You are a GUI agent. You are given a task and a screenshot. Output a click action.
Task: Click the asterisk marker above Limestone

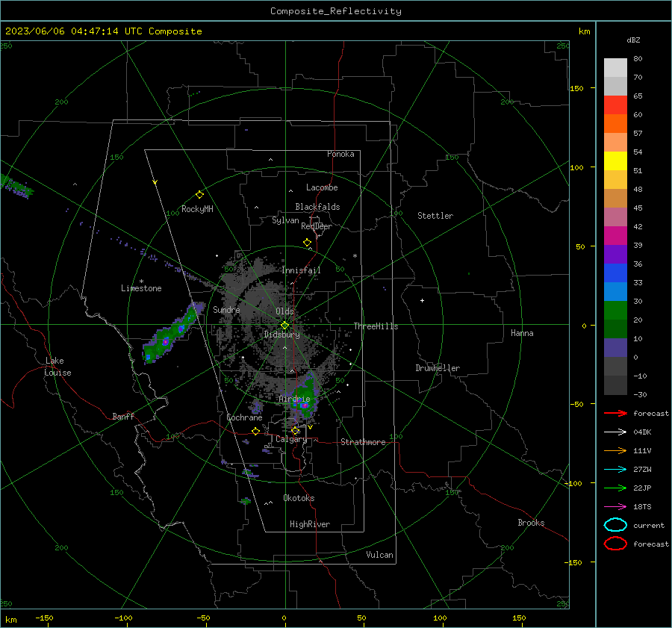pos(141,282)
